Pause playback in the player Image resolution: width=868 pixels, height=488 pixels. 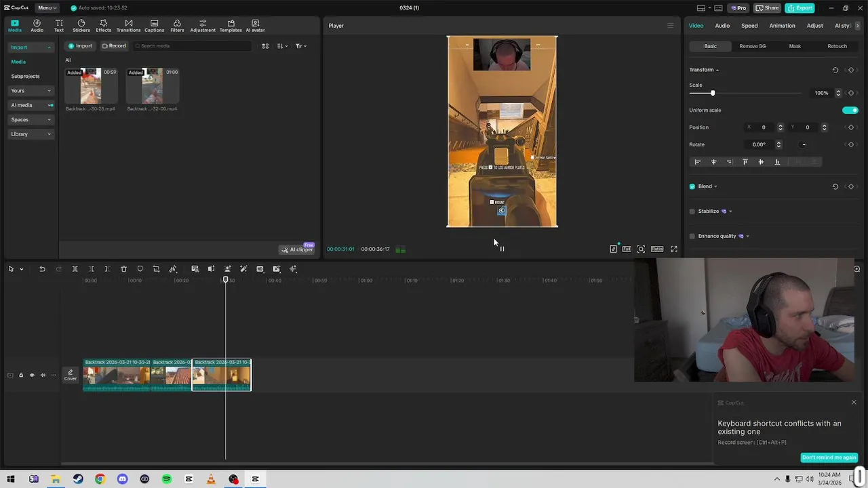pos(502,249)
